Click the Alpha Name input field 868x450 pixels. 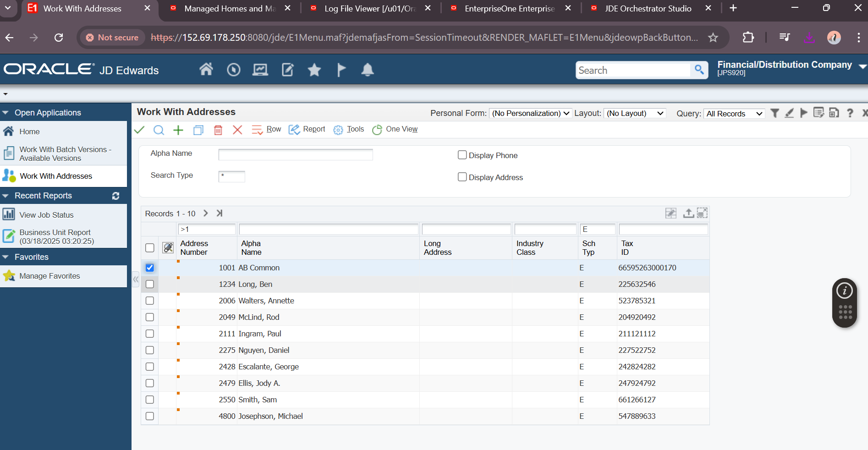296,155
